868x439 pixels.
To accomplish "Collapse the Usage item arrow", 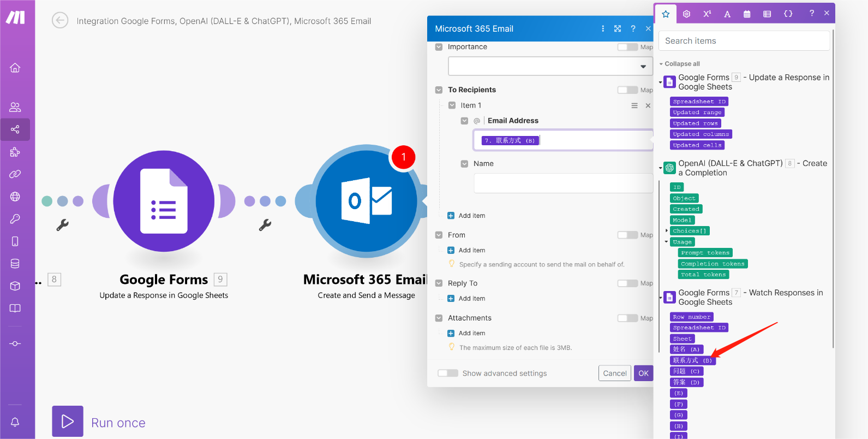I will (667, 242).
